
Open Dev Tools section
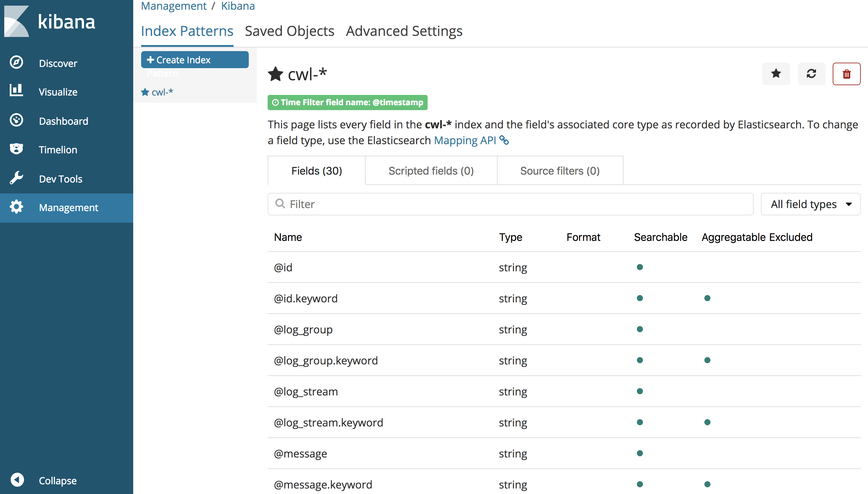pos(61,178)
